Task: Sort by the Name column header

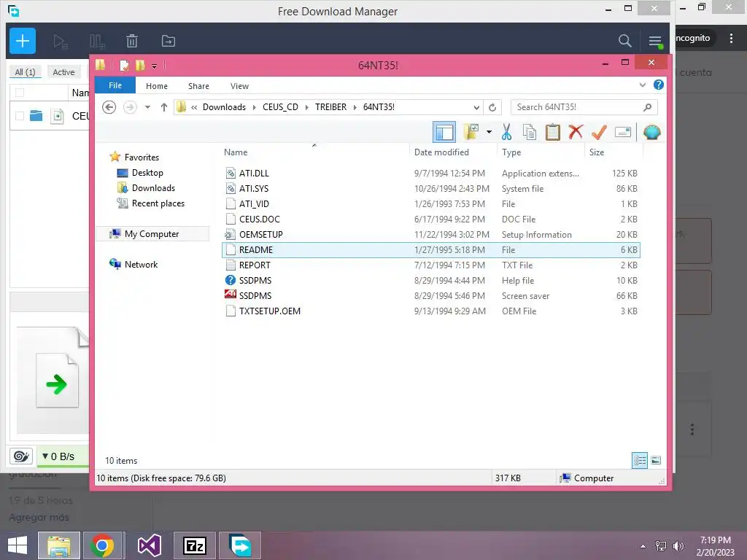Action: pos(314,152)
